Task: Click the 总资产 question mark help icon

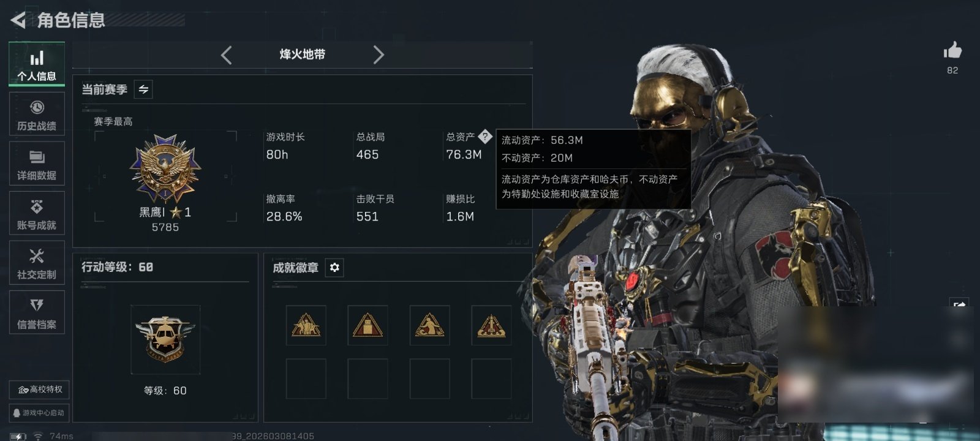Action: pos(484,136)
